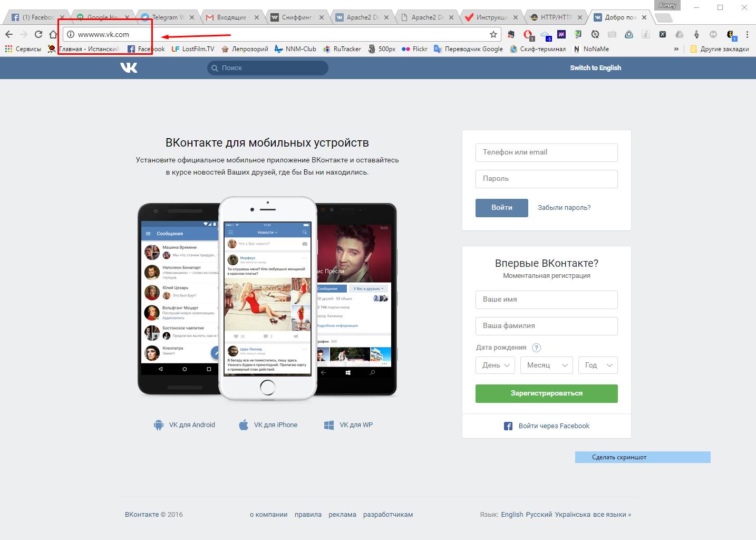
Task: Open the Переводчик Google bookmark
Action: click(x=468, y=49)
